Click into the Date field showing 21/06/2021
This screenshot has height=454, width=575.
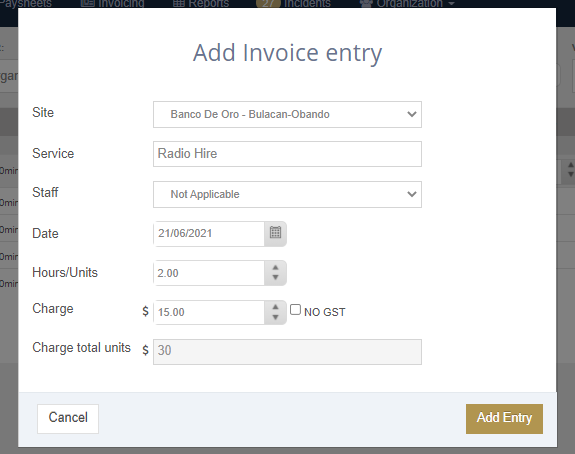209,233
